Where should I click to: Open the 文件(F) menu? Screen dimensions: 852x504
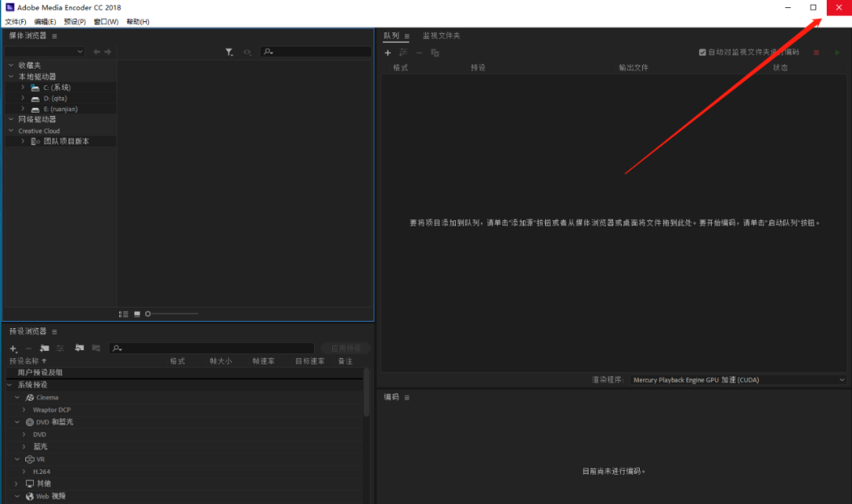tap(16, 22)
